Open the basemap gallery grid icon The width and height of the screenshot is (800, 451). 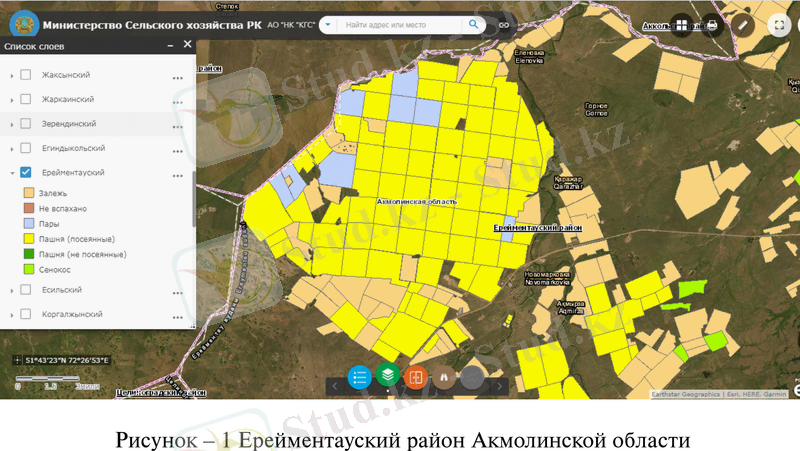tap(682, 25)
